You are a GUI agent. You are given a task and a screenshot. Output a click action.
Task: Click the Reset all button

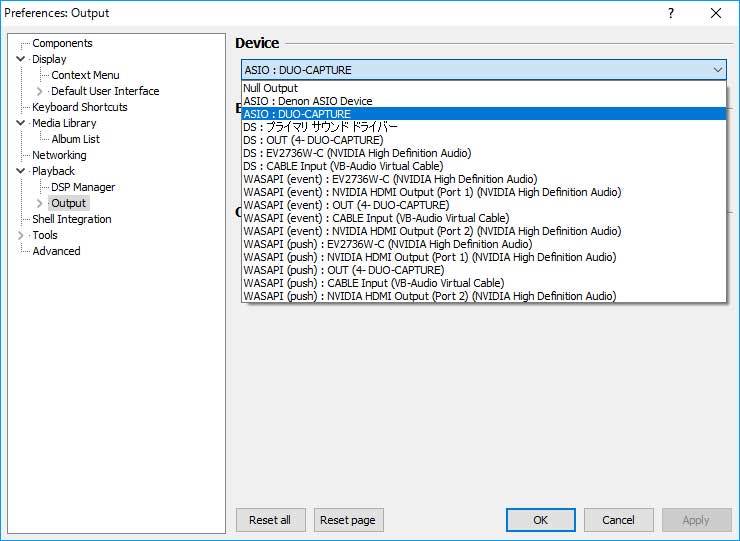[x=270, y=520]
